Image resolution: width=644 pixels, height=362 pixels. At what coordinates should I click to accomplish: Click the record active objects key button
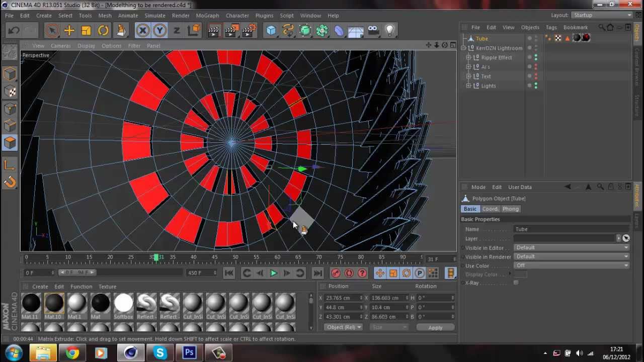click(336, 273)
